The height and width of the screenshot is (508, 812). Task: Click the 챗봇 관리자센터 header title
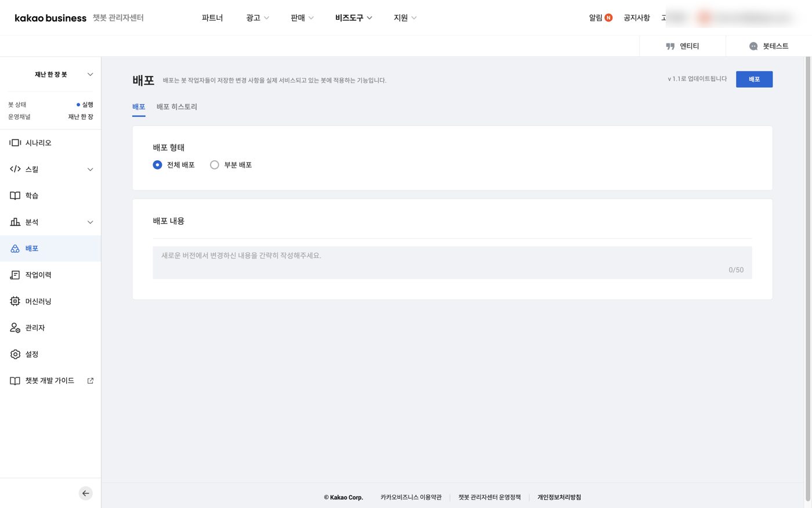(x=118, y=18)
